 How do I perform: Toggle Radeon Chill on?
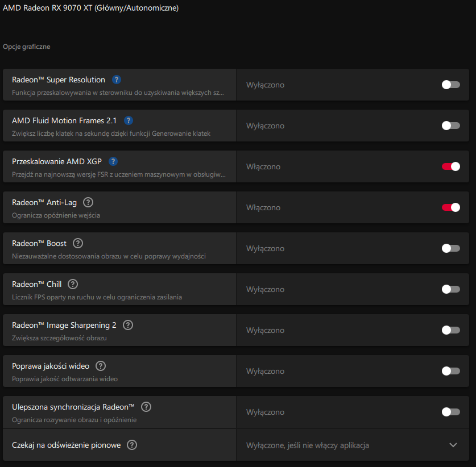click(450, 289)
